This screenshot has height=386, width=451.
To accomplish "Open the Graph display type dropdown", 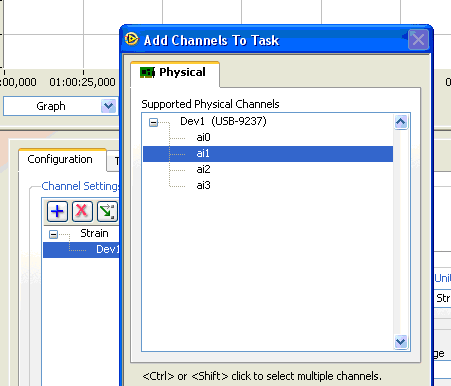I will click(108, 106).
